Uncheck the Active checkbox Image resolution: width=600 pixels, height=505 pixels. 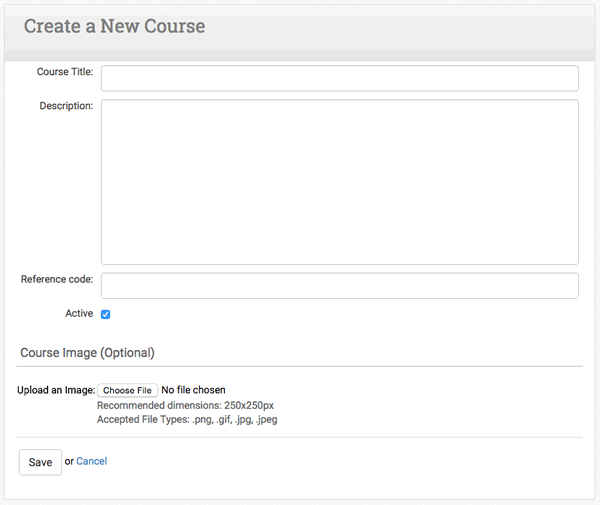pos(106,314)
